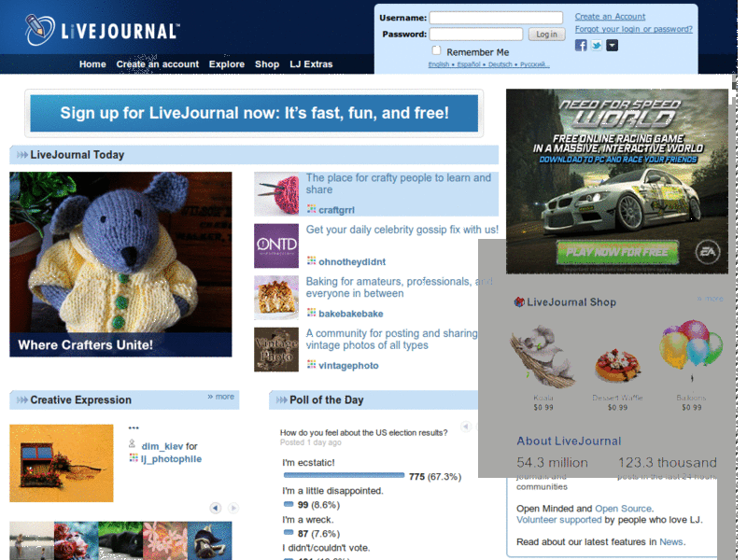Click Need for Speed World ad banner
Viewport: 747px width, 560px height.
click(617, 181)
